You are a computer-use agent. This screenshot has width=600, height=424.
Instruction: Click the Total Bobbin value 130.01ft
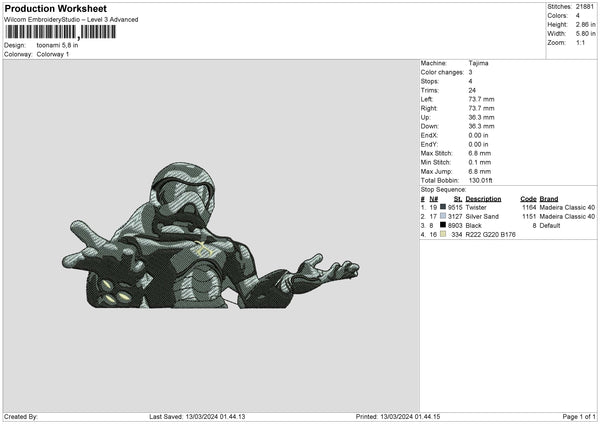tap(484, 179)
